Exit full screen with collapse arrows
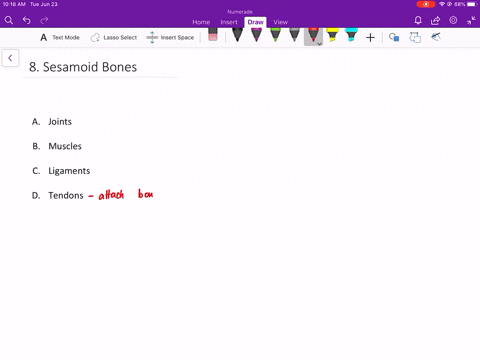Screen dimensions: 480x360 coord(471,21)
